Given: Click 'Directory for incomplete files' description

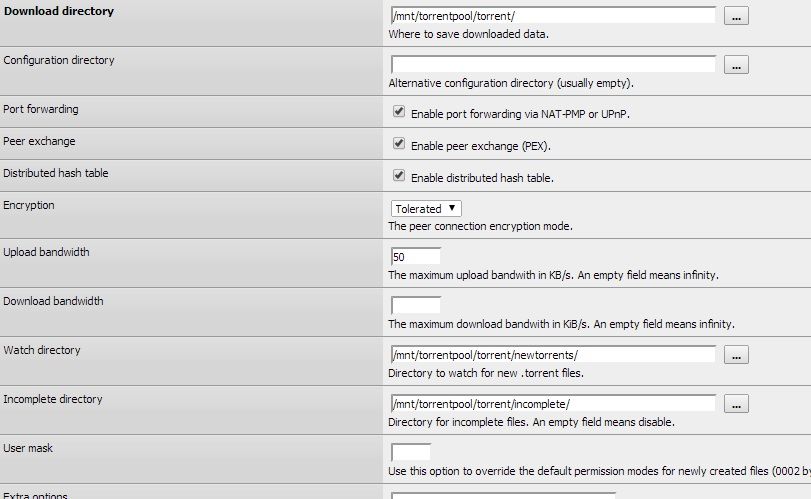Looking at the screenshot, I should coord(532,422).
